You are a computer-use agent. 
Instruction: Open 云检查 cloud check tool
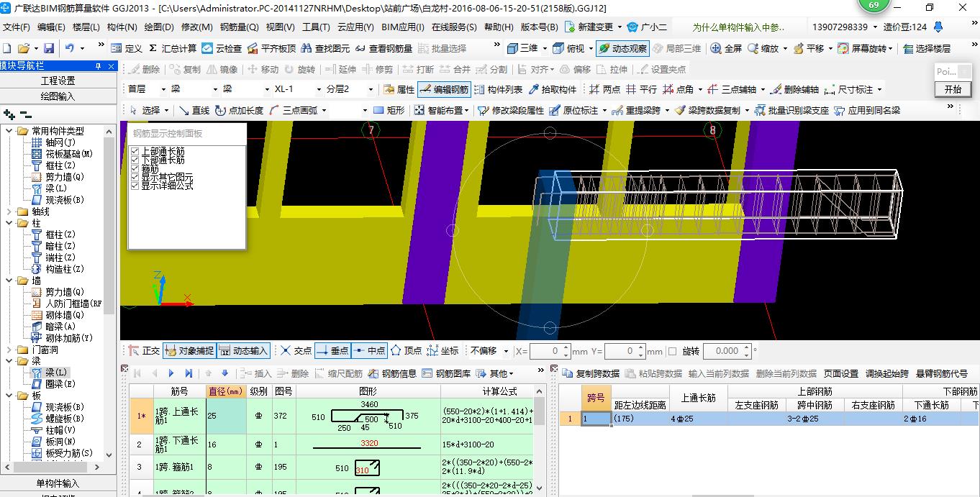coord(222,48)
